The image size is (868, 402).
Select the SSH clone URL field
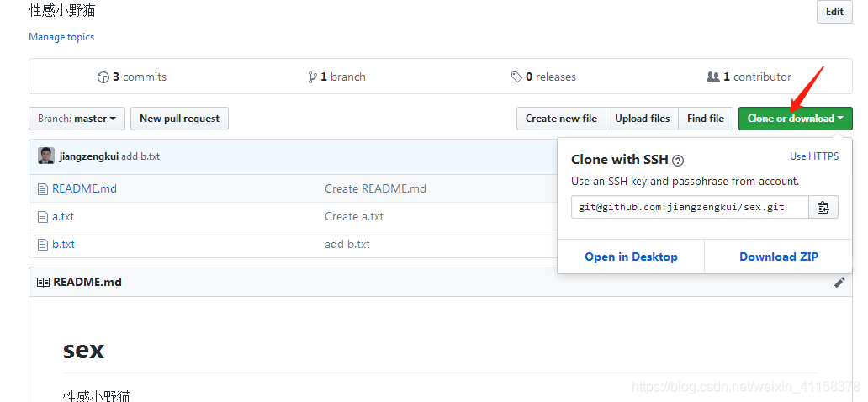click(690, 207)
